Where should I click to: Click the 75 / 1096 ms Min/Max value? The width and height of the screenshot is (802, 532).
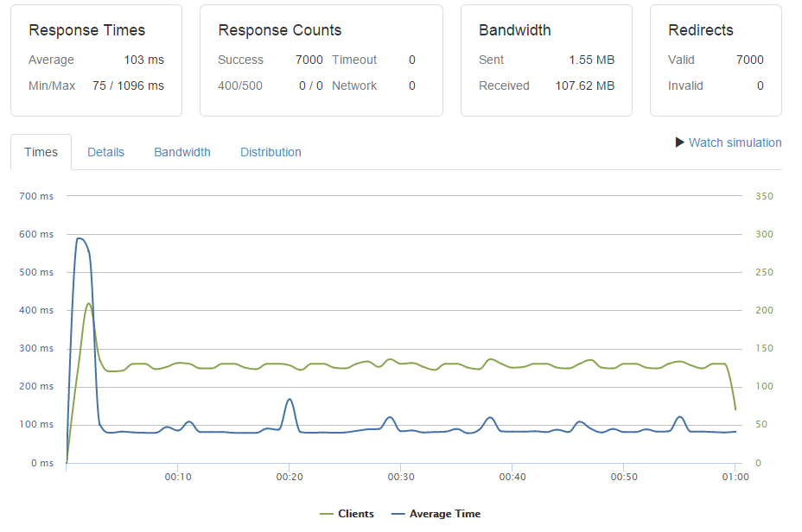[x=128, y=85]
